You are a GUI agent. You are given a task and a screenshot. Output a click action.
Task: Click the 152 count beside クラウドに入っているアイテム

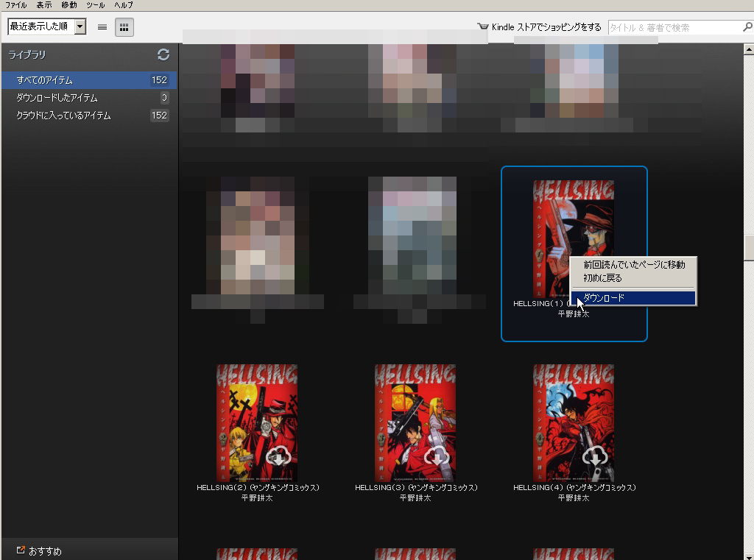[x=159, y=116]
